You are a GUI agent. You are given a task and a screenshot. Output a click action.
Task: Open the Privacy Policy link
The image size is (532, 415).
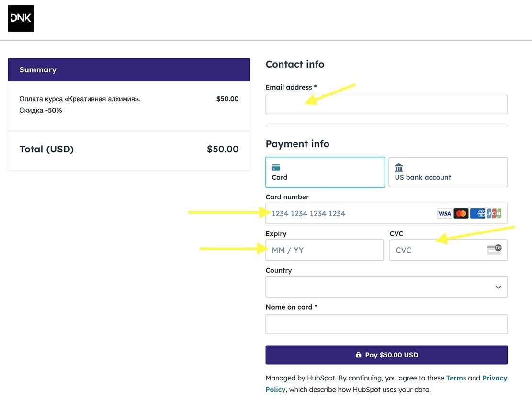[386, 384]
